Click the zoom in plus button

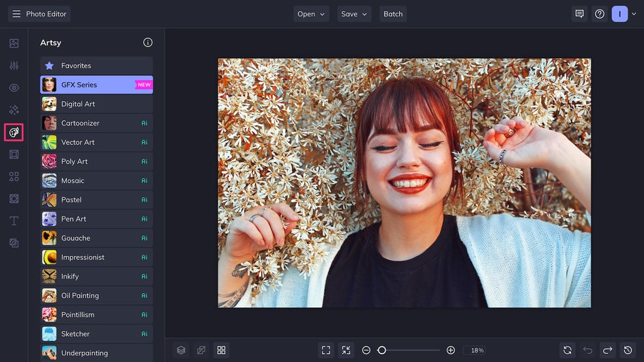(450, 350)
